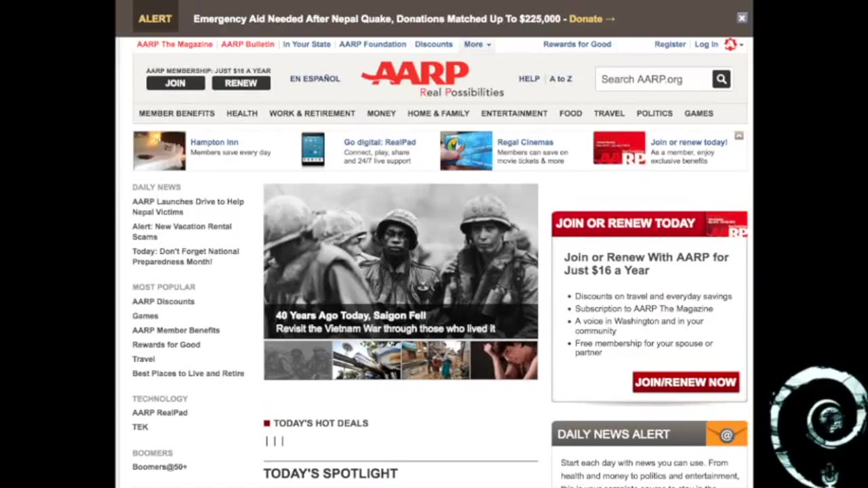Click the RealPad tablet image

point(313,150)
